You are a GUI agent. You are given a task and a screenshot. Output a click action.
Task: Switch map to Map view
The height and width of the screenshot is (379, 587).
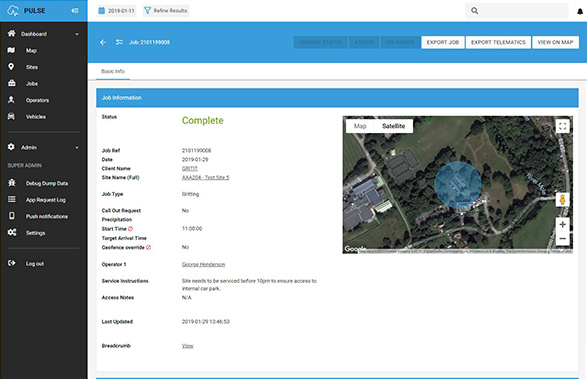tap(360, 126)
